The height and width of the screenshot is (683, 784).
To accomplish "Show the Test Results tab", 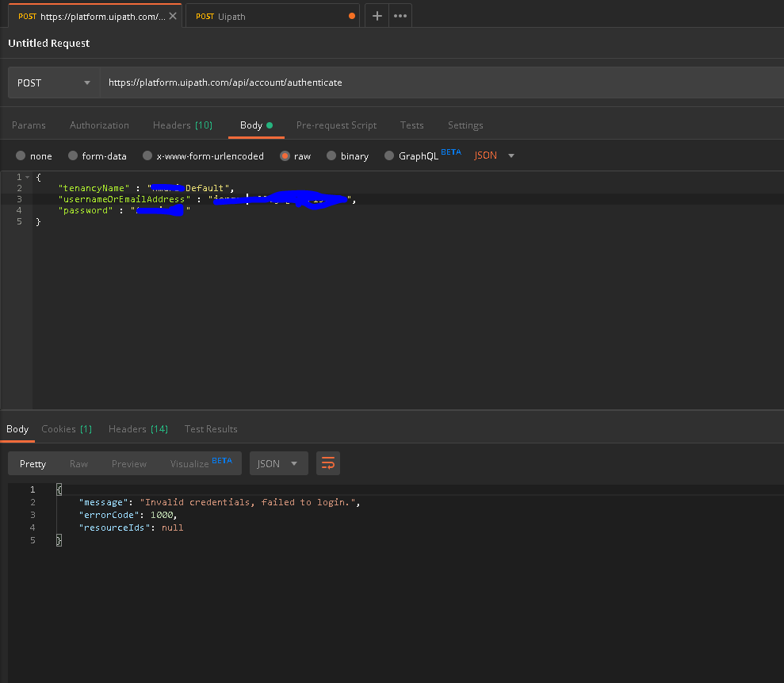I will point(211,429).
